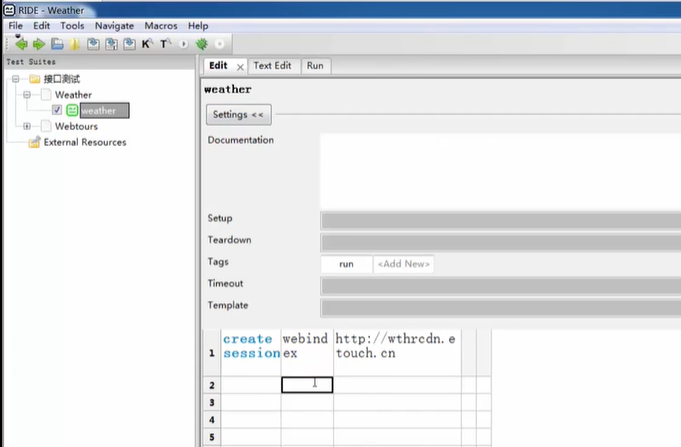Click the third save-style toolbar icon
The height and width of the screenshot is (447, 681).
[129, 44]
